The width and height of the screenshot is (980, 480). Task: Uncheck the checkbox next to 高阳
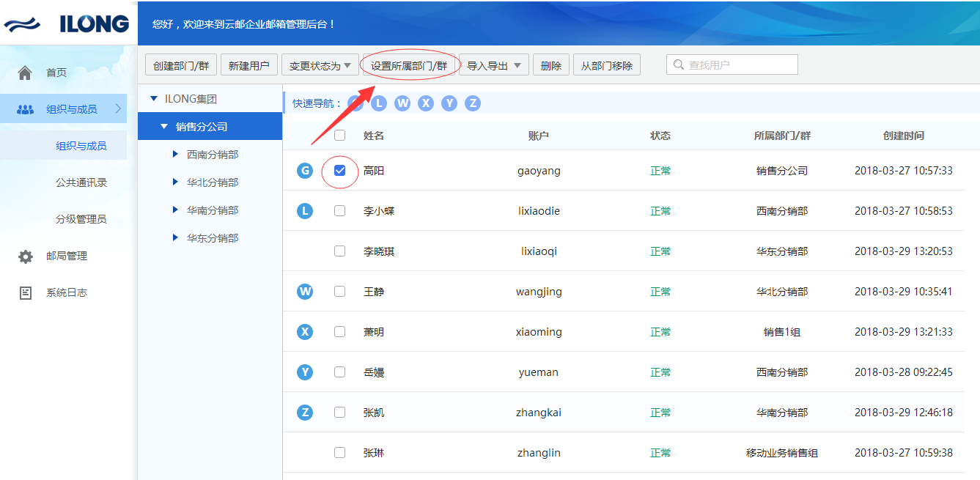[339, 170]
